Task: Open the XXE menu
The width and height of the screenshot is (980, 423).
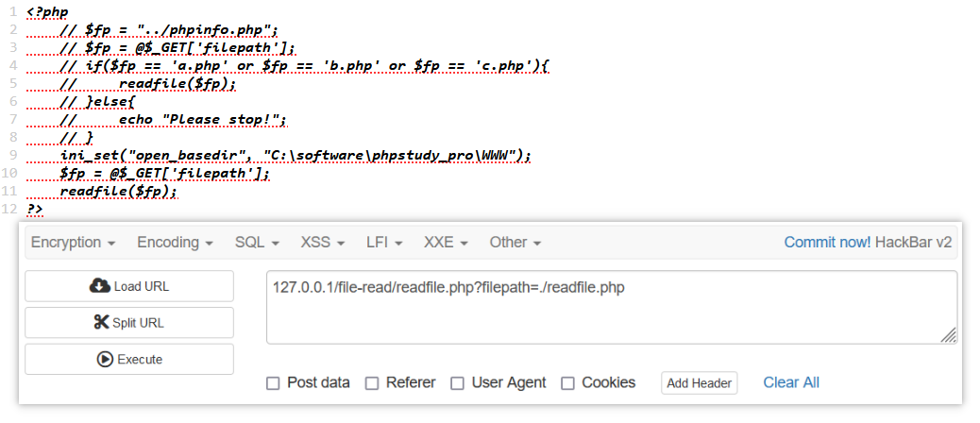Action: (x=446, y=243)
